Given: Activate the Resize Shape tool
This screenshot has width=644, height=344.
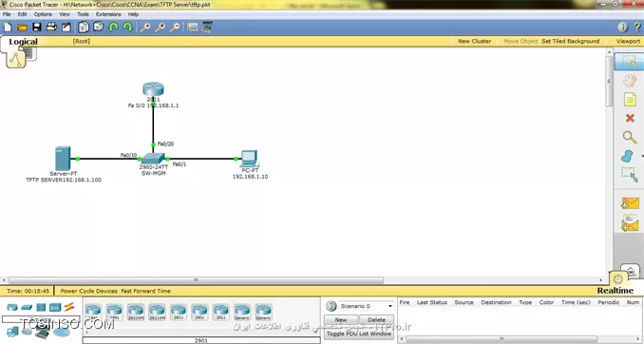Looking at the screenshot, I should click(x=630, y=175).
